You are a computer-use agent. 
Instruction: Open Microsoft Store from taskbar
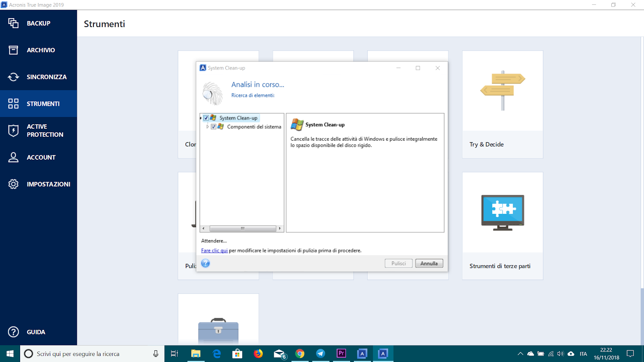coord(237,354)
